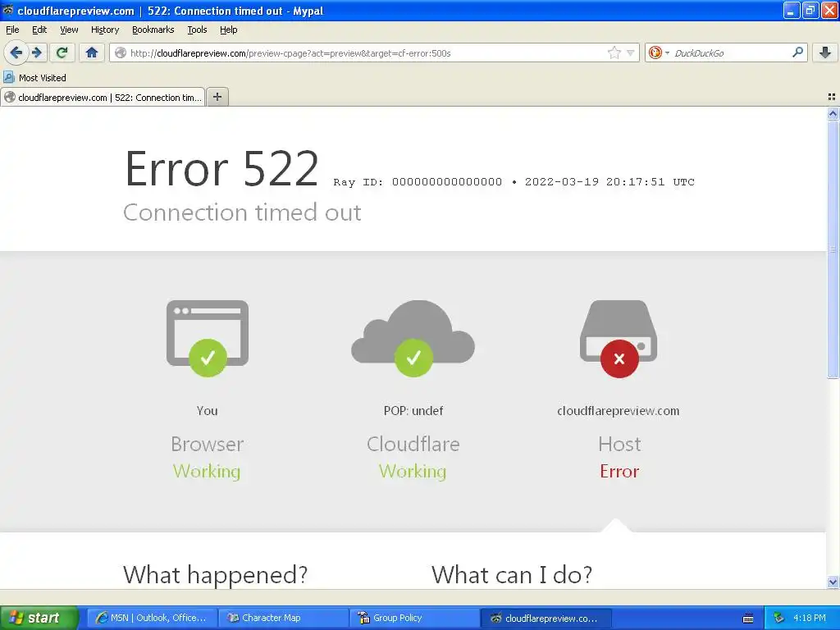
Task: Close the Mypal browser window
Action: point(829,10)
